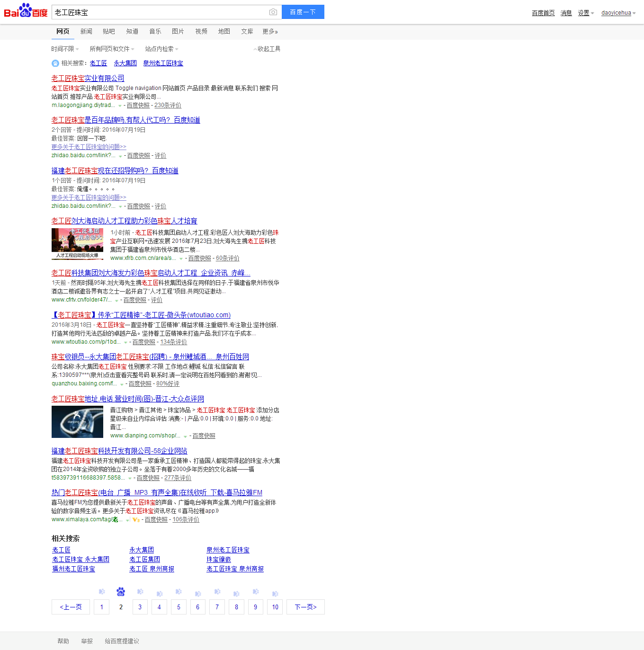
Task: Open wtoutiao result 传承工匠精神
Action: [141, 315]
